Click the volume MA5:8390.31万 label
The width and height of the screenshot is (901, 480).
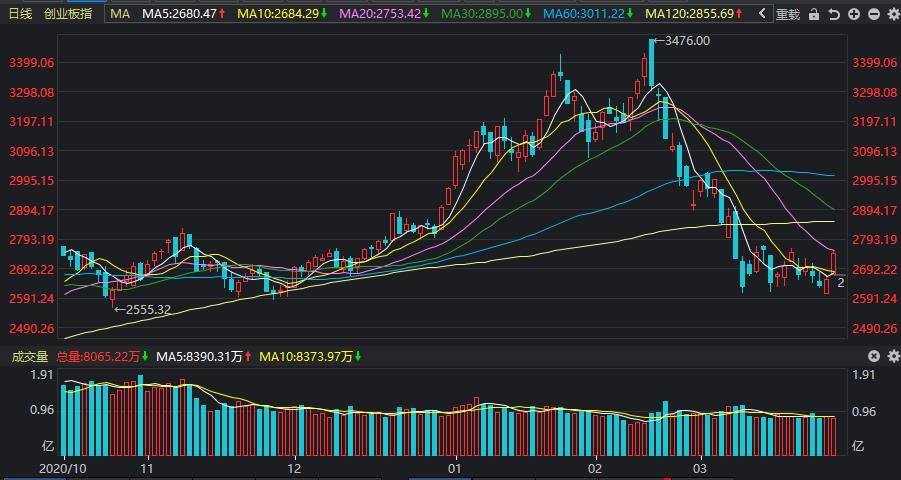point(203,356)
